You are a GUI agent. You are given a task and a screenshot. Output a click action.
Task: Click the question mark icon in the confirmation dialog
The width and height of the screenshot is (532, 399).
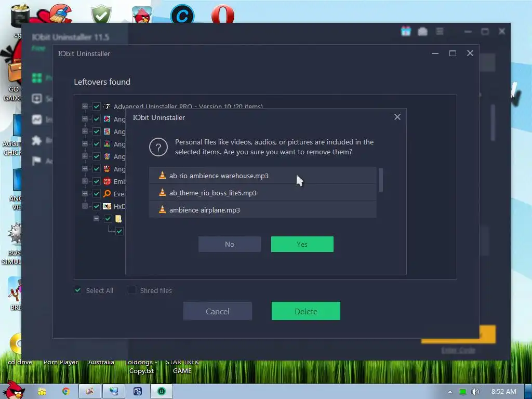[158, 147]
